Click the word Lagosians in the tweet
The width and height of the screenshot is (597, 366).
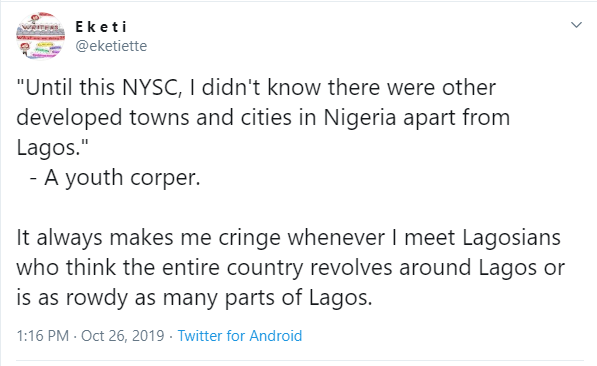[x=511, y=238]
